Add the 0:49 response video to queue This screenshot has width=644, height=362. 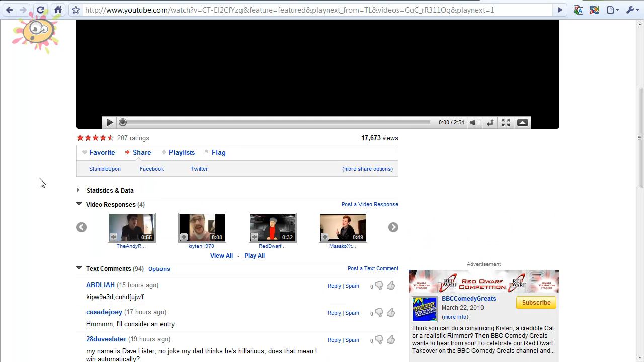click(325, 237)
